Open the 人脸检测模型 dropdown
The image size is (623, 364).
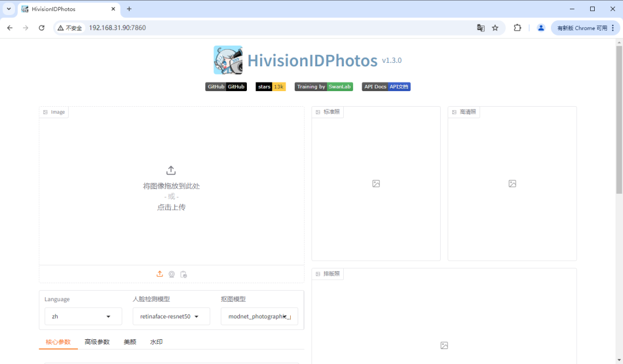pos(171,316)
